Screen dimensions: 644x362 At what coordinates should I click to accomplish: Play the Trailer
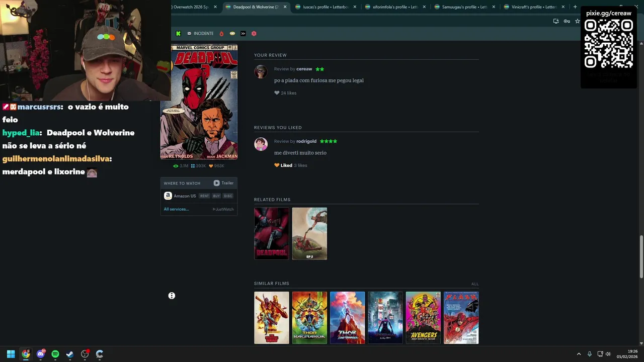tap(223, 183)
